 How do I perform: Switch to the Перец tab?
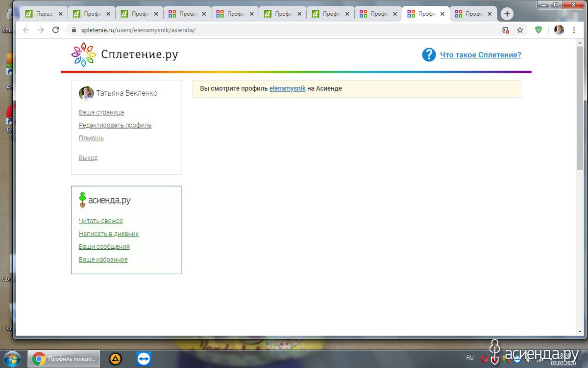tap(44, 14)
